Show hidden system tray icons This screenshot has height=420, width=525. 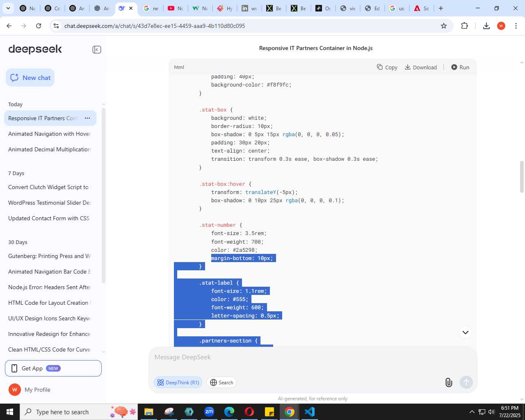(x=472, y=412)
